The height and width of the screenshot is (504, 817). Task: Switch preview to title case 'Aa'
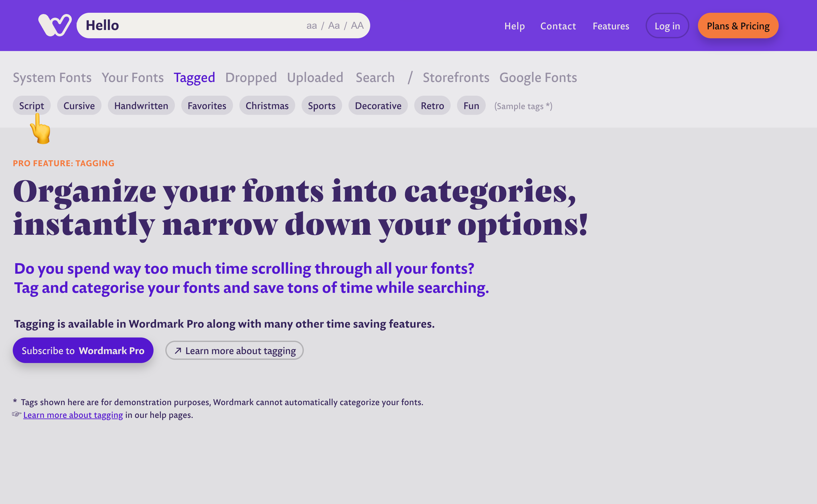click(x=334, y=26)
